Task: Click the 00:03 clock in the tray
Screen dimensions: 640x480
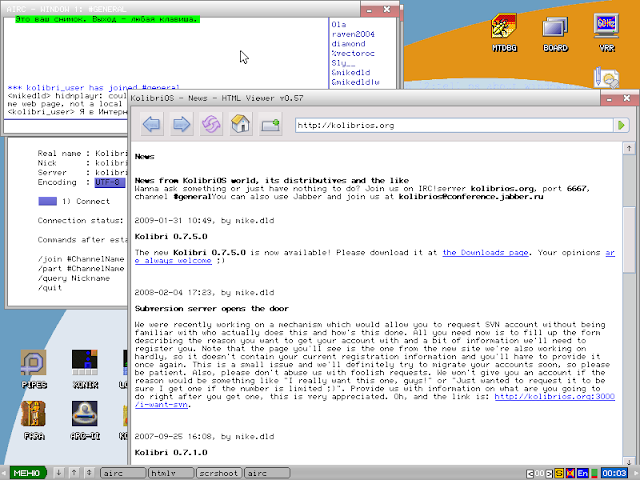Action: 614,473
